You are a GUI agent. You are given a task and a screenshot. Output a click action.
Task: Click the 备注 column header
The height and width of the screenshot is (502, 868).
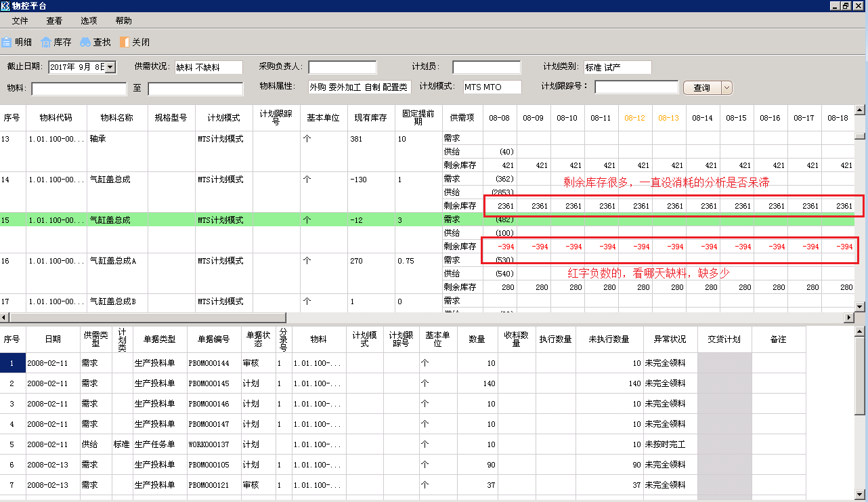(779, 339)
